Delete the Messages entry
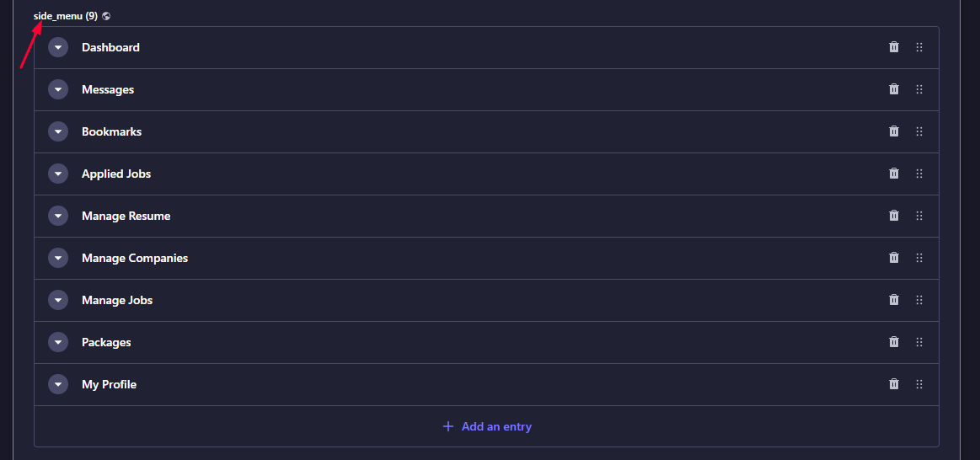 894,89
